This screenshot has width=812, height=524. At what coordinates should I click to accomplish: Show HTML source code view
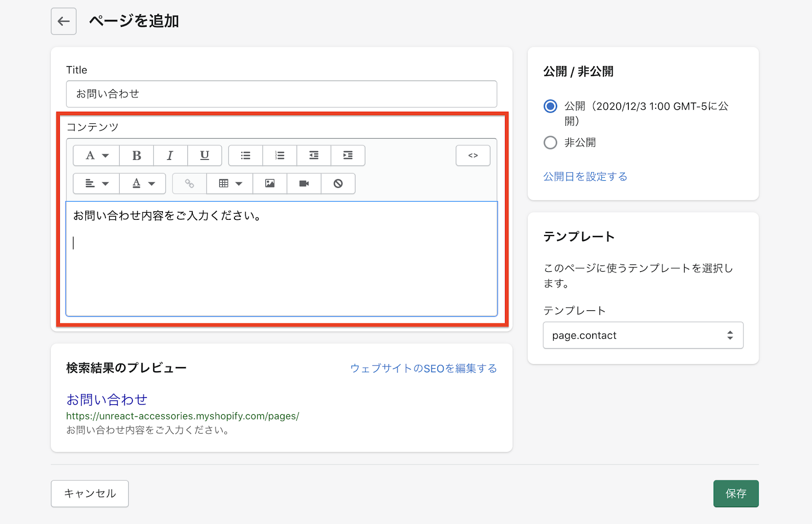473,155
